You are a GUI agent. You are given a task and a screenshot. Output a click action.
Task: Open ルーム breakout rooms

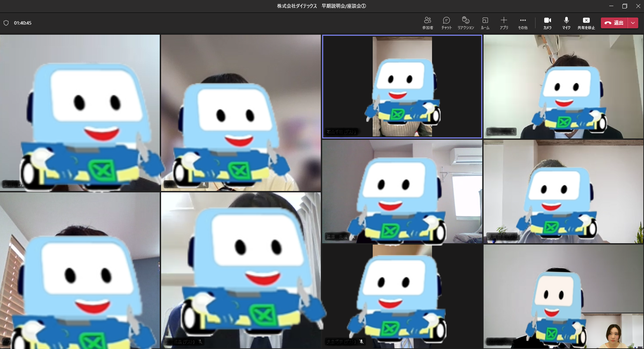[x=485, y=23]
